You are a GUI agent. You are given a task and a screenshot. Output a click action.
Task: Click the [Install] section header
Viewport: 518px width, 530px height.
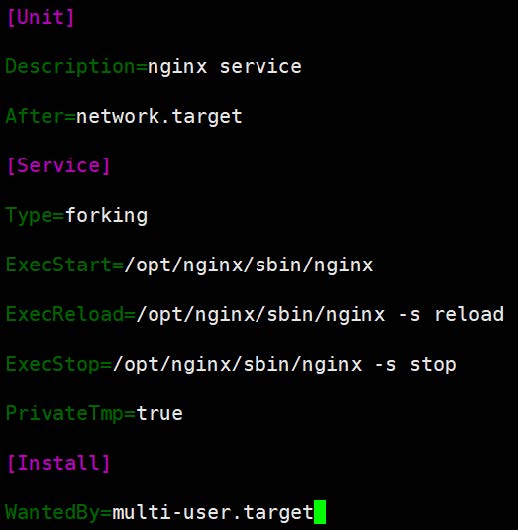[58, 463]
